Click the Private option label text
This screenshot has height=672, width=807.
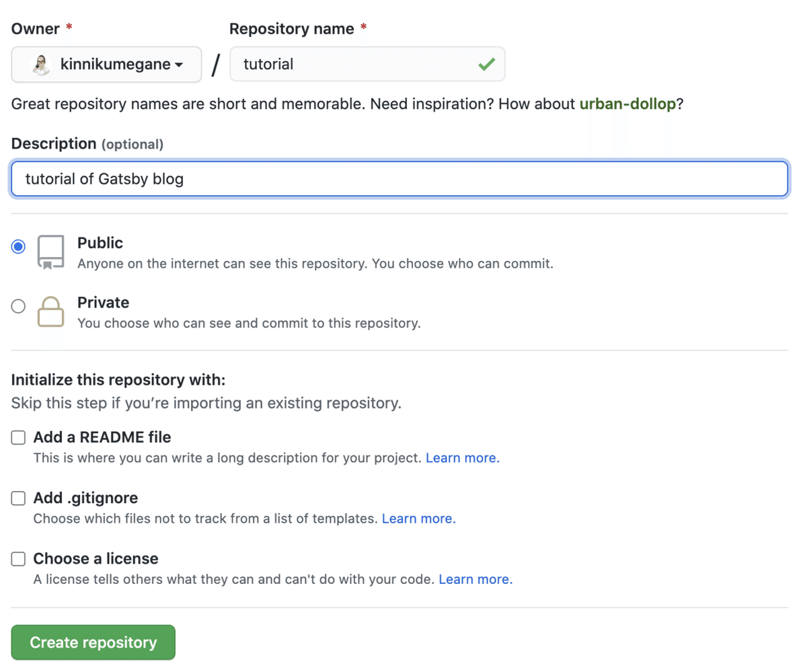point(103,303)
